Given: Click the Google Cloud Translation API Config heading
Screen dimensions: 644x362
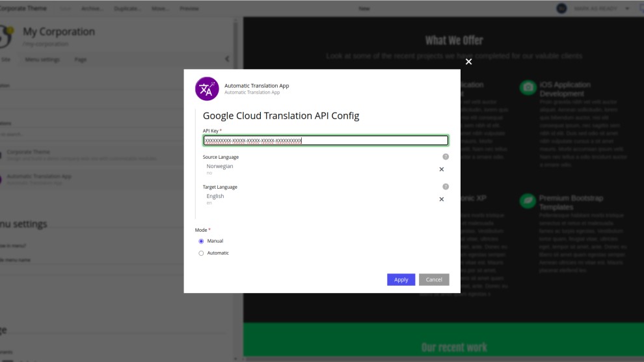Looking at the screenshot, I should click(x=281, y=116).
